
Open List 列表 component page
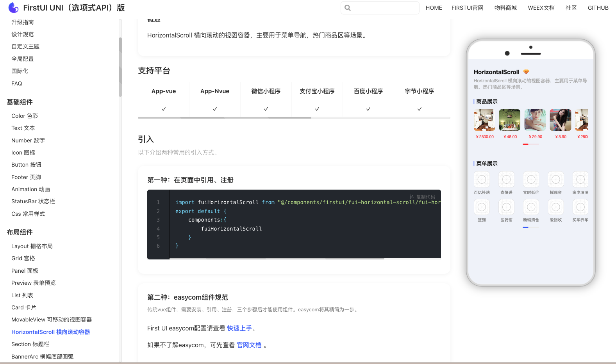click(x=22, y=295)
